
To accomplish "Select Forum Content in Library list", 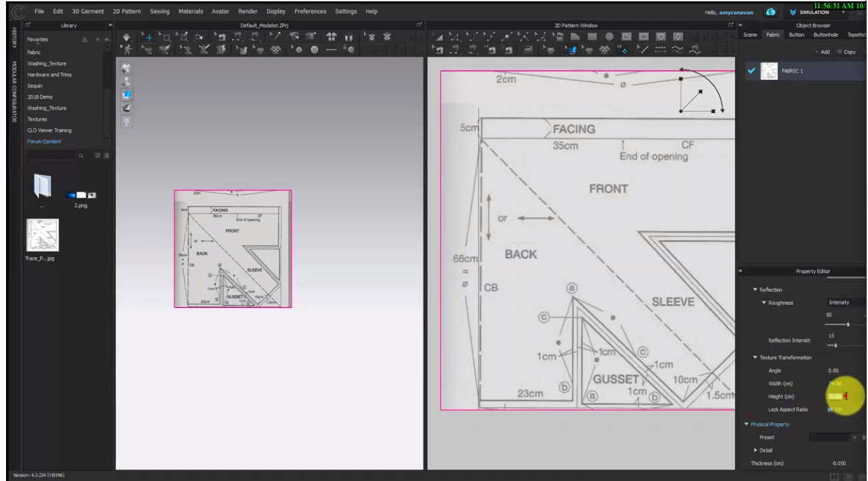I will [x=44, y=141].
